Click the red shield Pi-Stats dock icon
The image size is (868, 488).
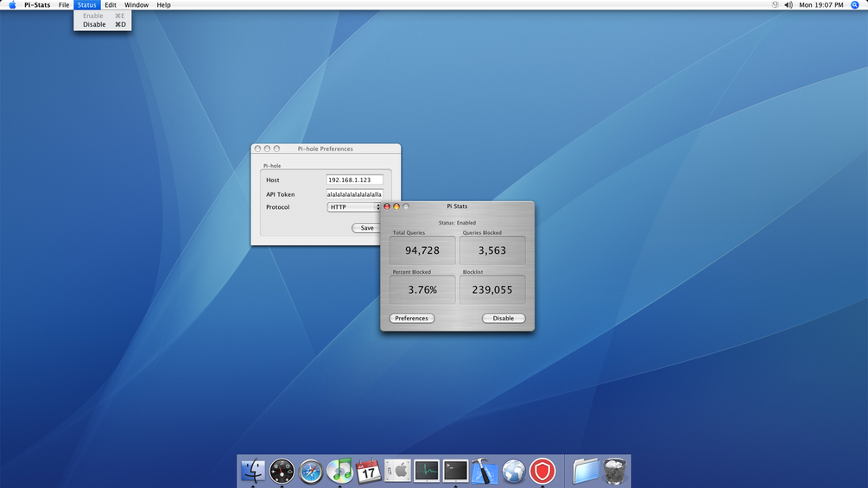click(x=542, y=472)
